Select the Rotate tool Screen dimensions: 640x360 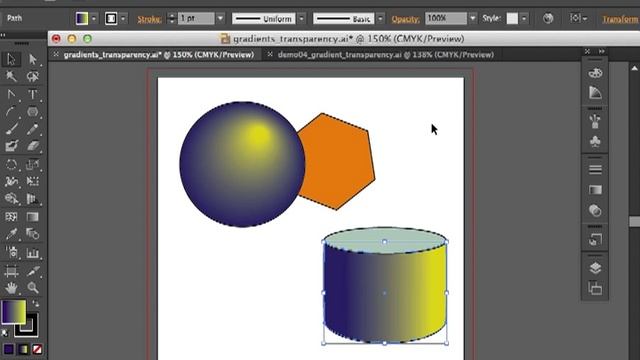pos(11,164)
